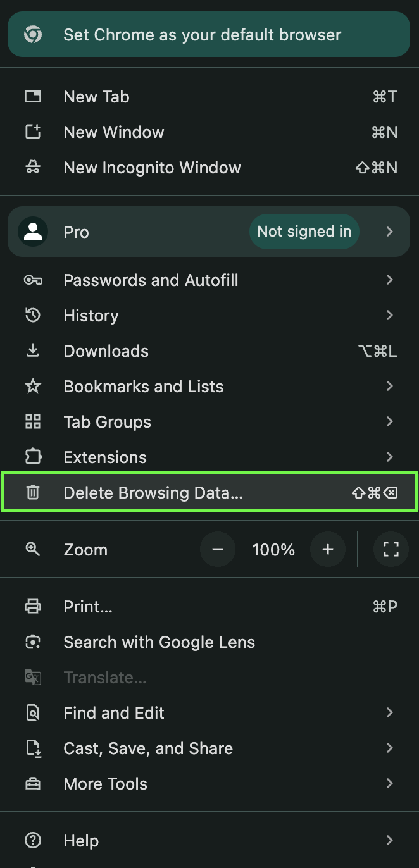Click the Chrome logo icon in banner
Viewport: 419px width, 868px height.
coord(33,34)
